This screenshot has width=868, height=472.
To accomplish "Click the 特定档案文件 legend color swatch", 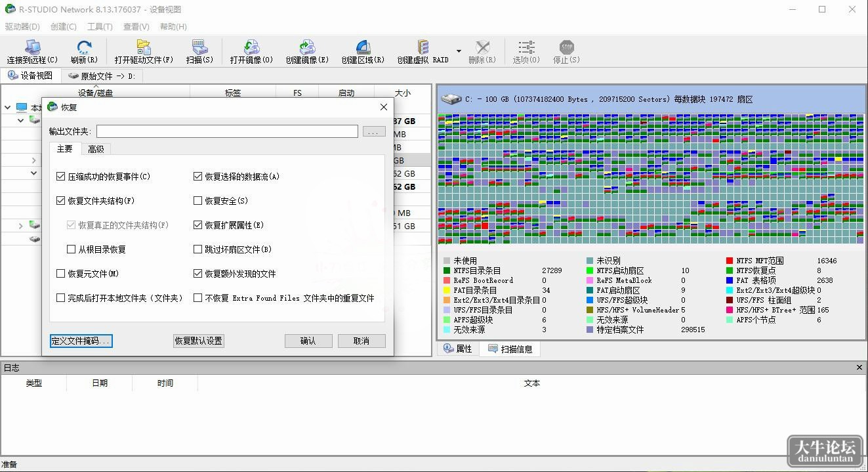I will [590, 330].
